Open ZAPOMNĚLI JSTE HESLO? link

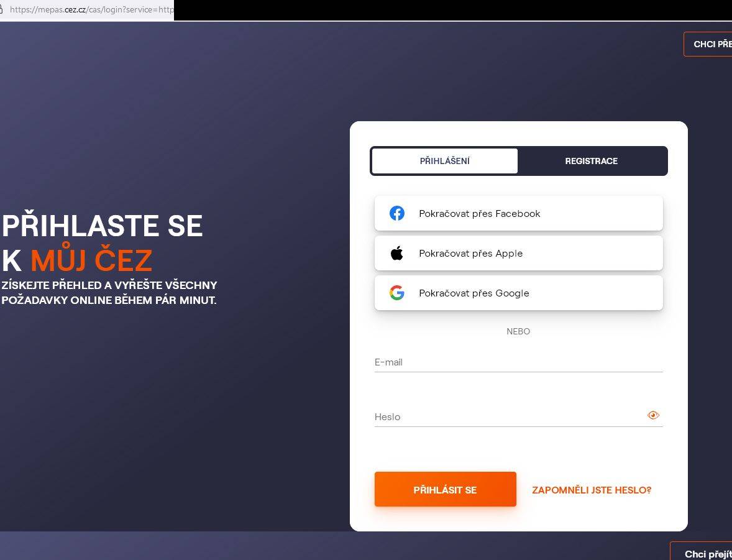point(592,490)
